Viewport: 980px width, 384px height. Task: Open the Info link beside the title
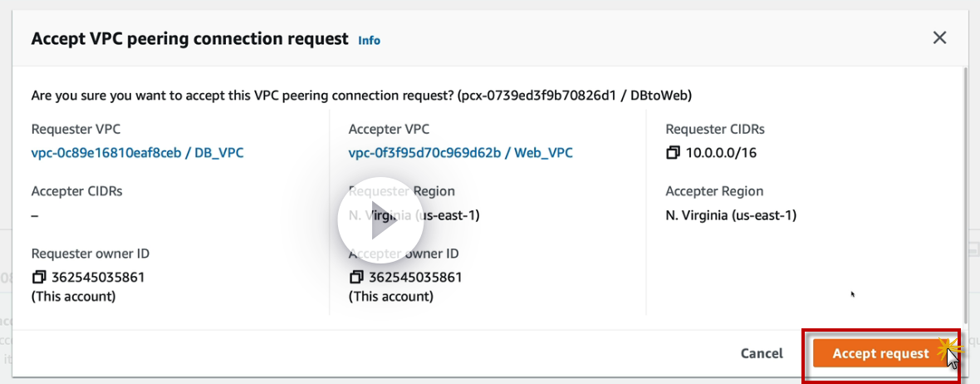[369, 40]
